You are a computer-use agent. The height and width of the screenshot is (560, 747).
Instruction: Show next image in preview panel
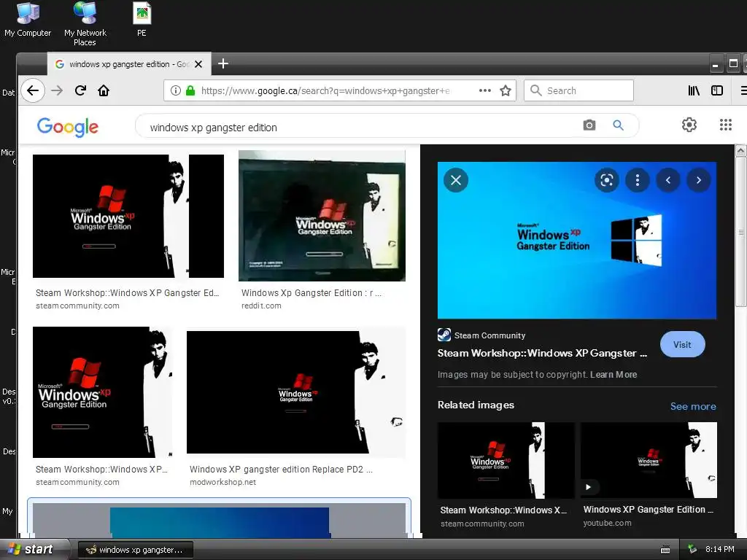click(x=698, y=180)
